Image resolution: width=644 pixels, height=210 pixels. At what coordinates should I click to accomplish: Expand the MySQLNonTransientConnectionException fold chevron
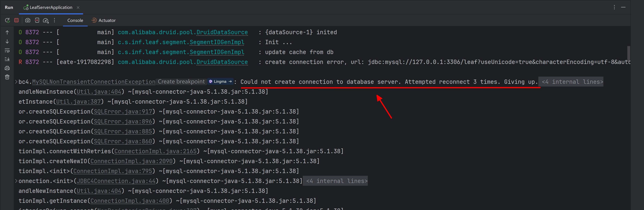coord(16,82)
